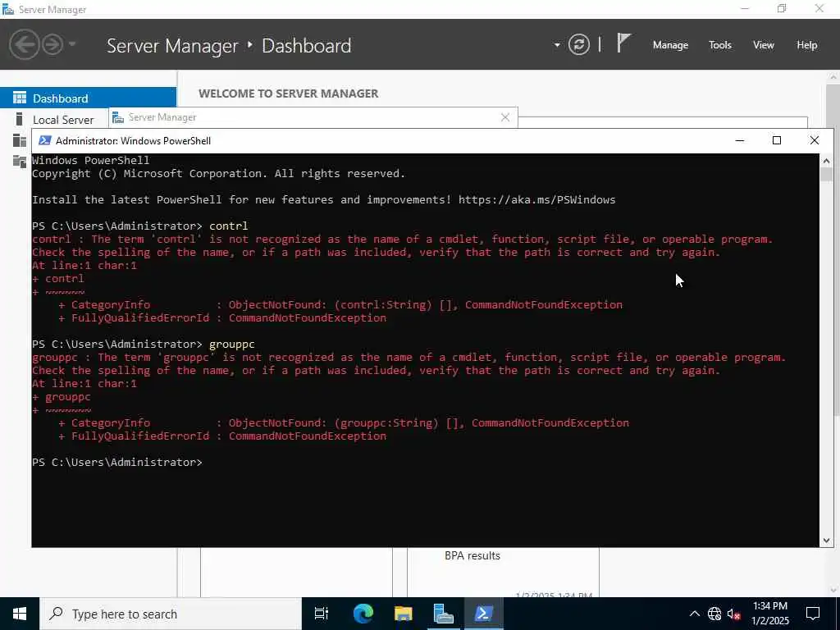Click the muted volume tray icon
Screen dimensions: 840x630
click(x=734, y=614)
